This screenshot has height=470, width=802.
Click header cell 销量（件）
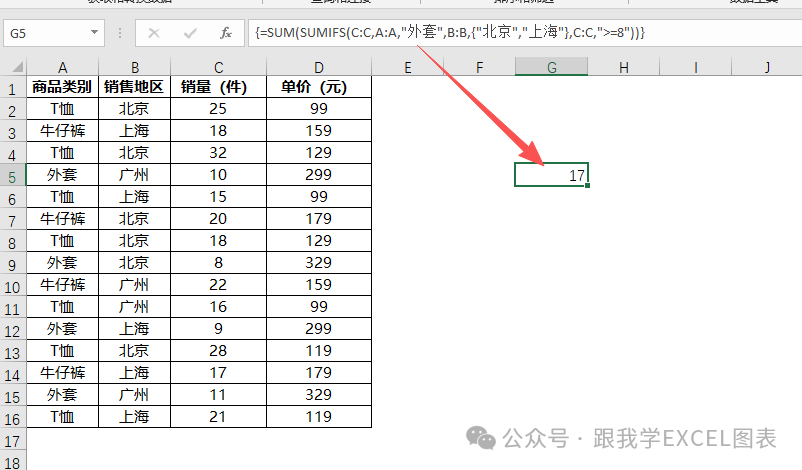pos(218,87)
